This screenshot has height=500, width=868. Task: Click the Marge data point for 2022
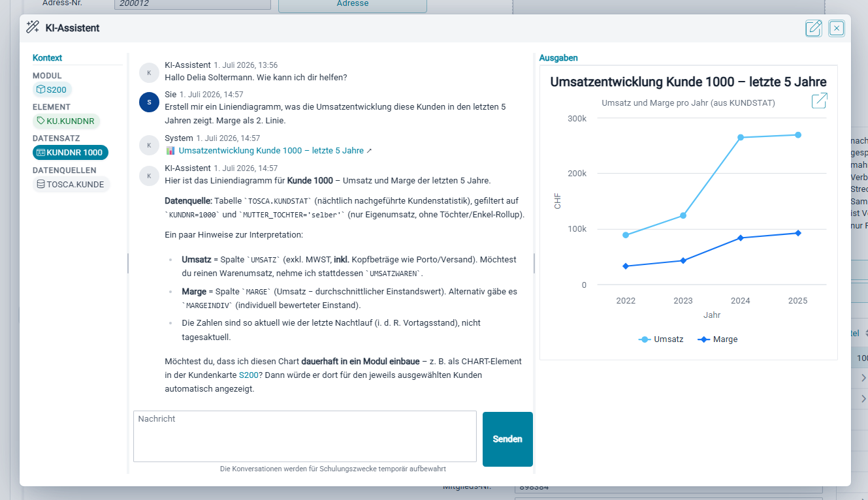click(626, 266)
